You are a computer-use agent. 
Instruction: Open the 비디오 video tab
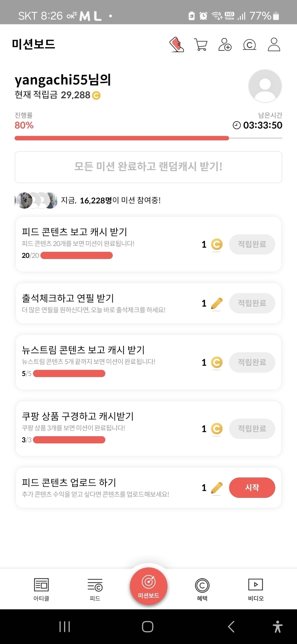(255, 589)
